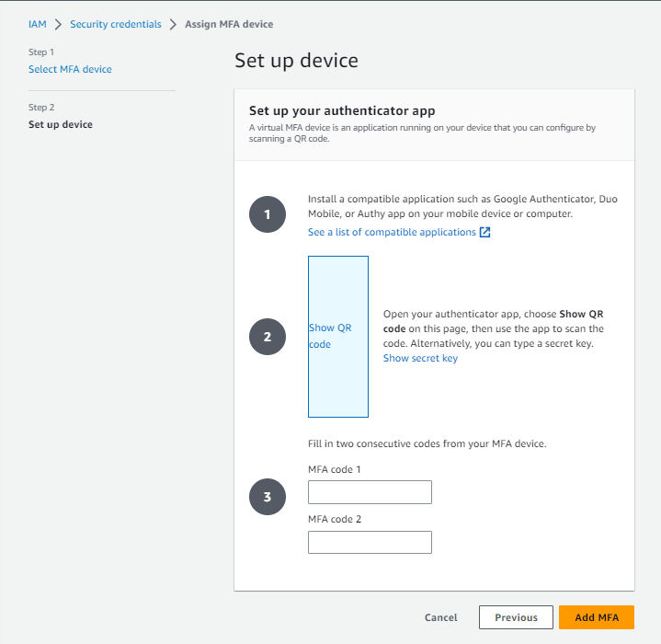Open the IAM breadcrumb link
Viewport: 661px width, 644px height.
[x=38, y=25]
